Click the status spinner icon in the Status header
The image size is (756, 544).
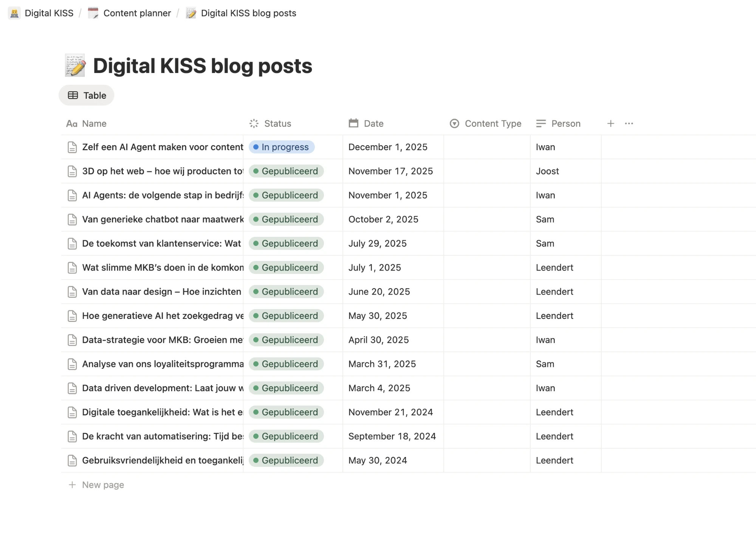[254, 123]
